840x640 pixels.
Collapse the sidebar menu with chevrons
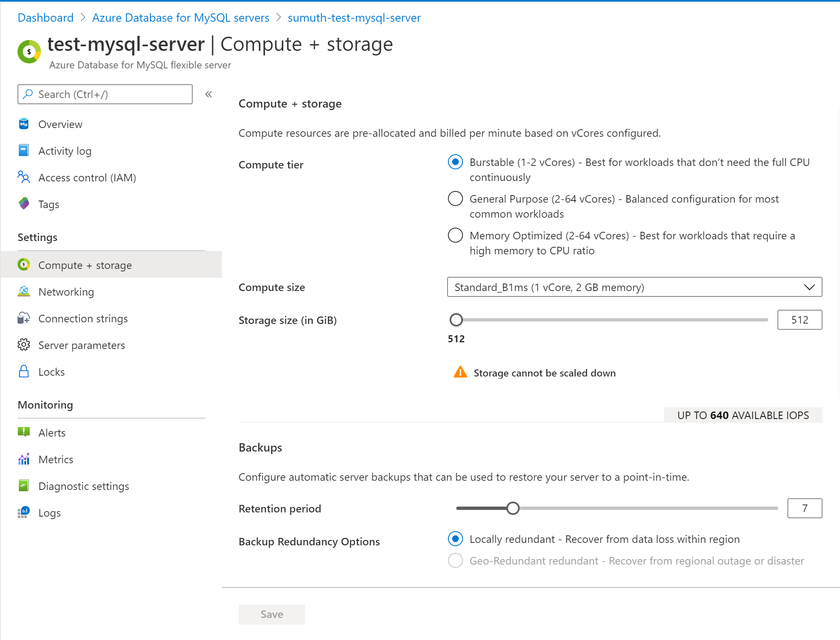click(x=209, y=94)
